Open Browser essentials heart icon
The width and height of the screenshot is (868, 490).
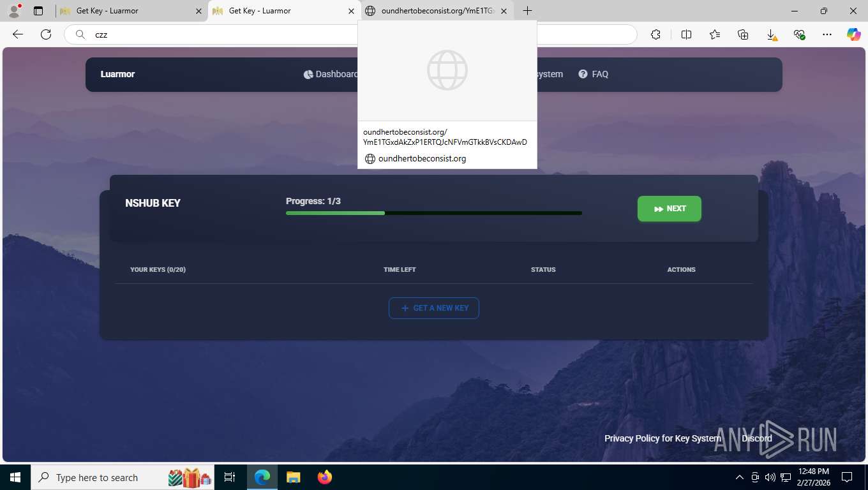coord(799,34)
